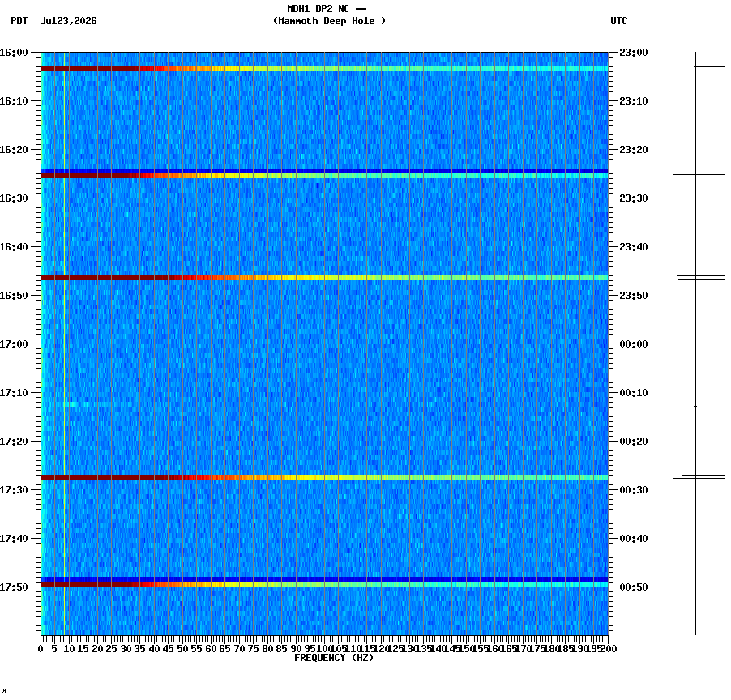This screenshot has width=731, height=700.
Task: Click the 'FREQUENCY (HZ)' axis label
Action: tap(334, 658)
